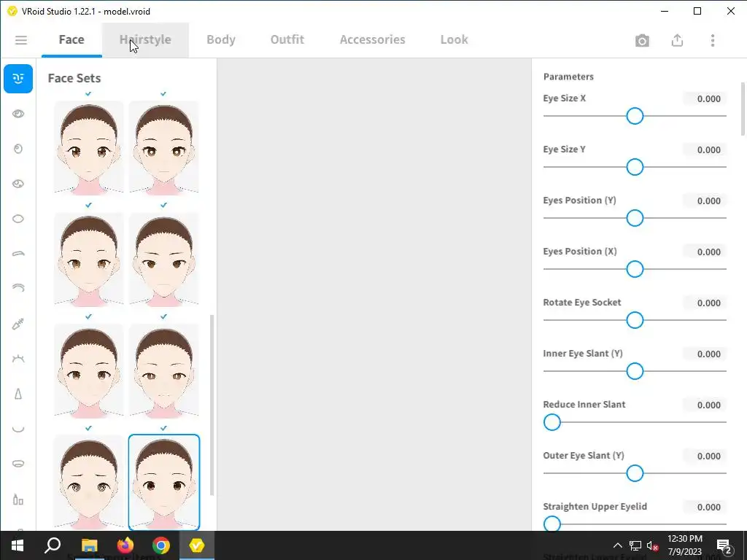The height and width of the screenshot is (560, 747).
Task: Select the top-left face set thumbnail
Action: pos(88,147)
